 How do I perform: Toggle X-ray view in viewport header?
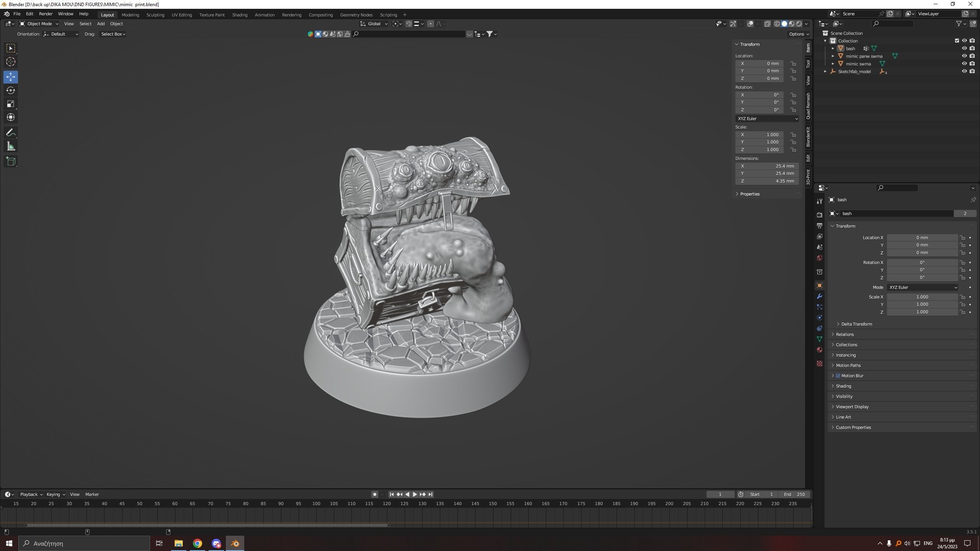click(767, 24)
